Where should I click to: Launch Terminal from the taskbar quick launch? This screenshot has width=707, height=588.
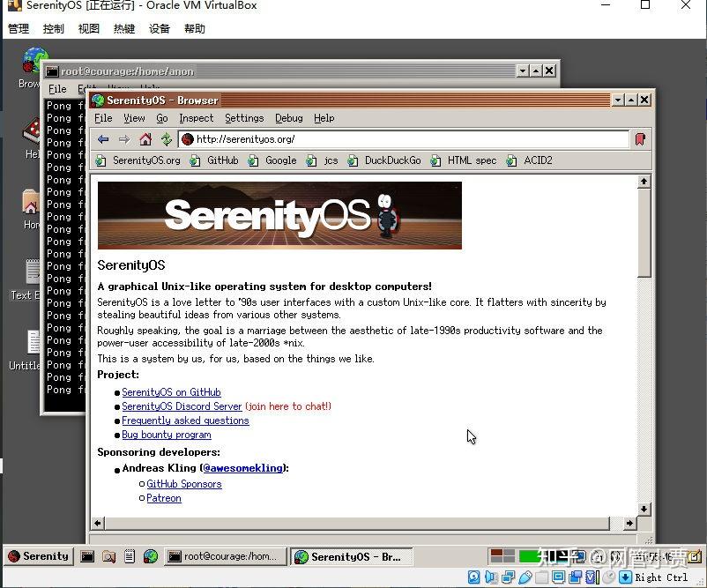(x=87, y=557)
